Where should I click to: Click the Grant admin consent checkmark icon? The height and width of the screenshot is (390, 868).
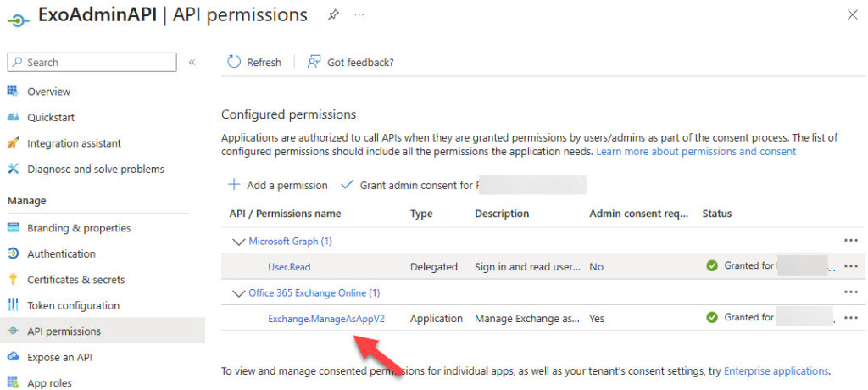[x=347, y=185]
